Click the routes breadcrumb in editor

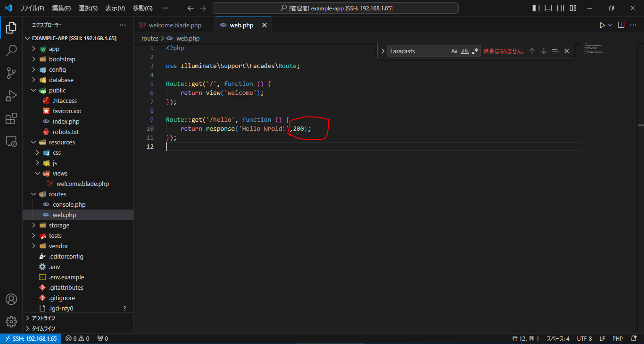point(150,38)
